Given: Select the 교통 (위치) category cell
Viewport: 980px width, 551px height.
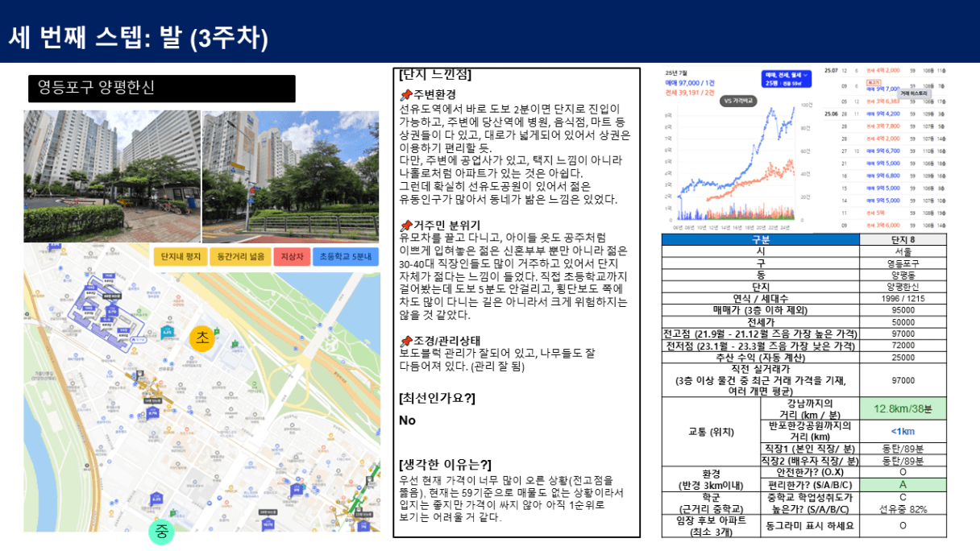Looking at the screenshot, I should point(711,432).
